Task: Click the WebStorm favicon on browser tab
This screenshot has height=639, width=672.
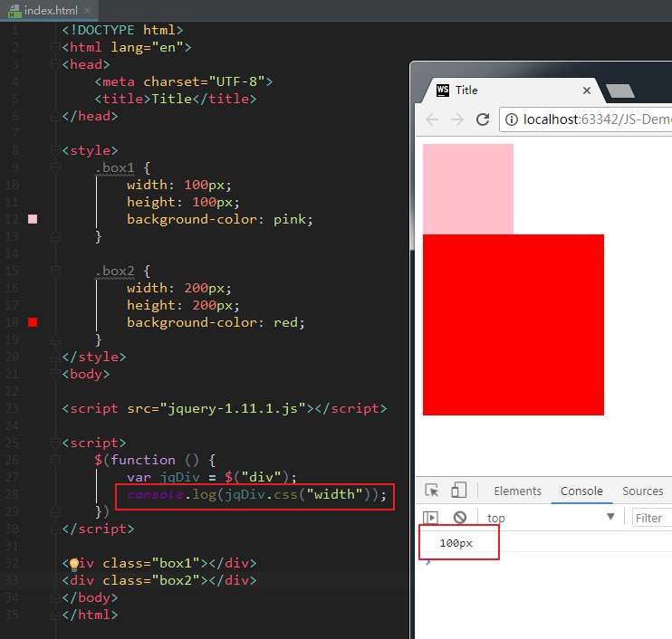Action: (443, 91)
